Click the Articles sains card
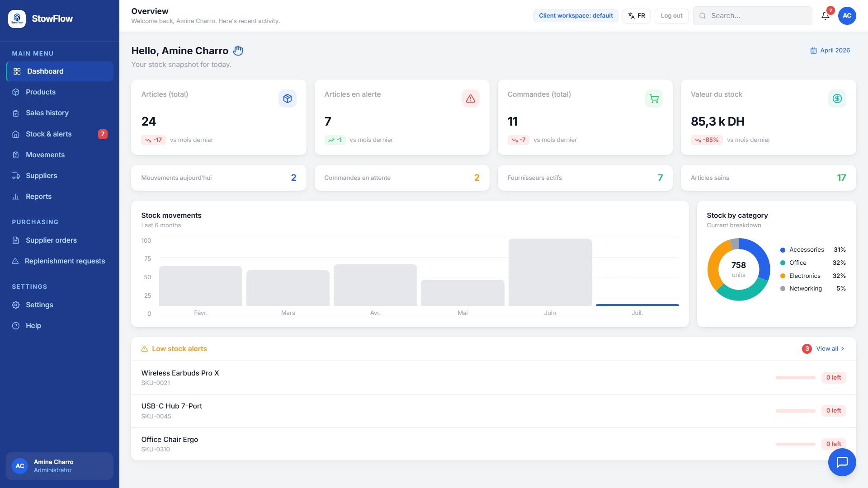The height and width of the screenshot is (488, 868). pos(768,178)
